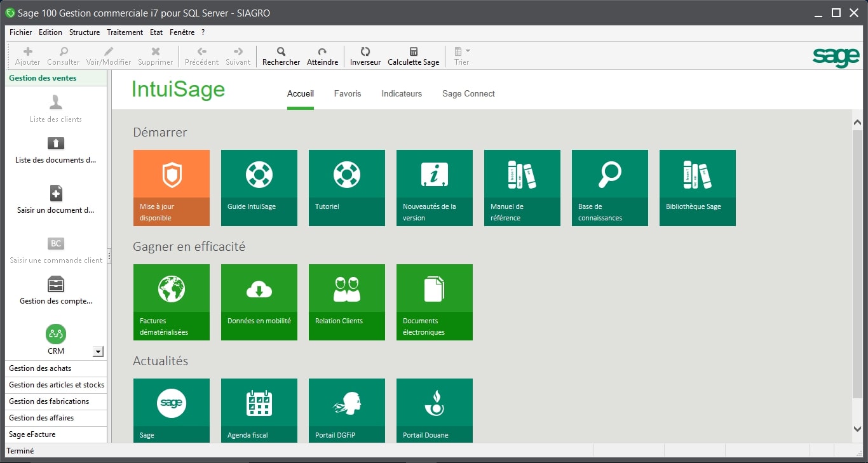Select Saisir une commande client BC icon
The image size is (868, 463).
coord(55,243)
